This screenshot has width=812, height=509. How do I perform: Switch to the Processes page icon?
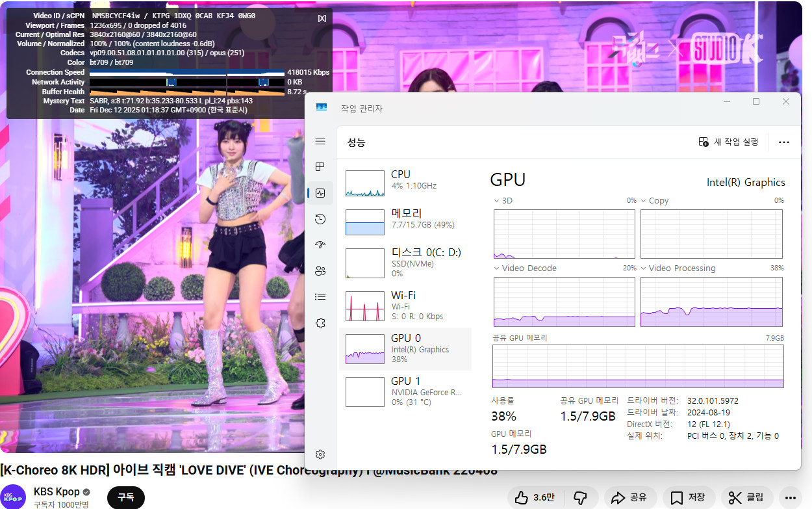[x=320, y=167]
